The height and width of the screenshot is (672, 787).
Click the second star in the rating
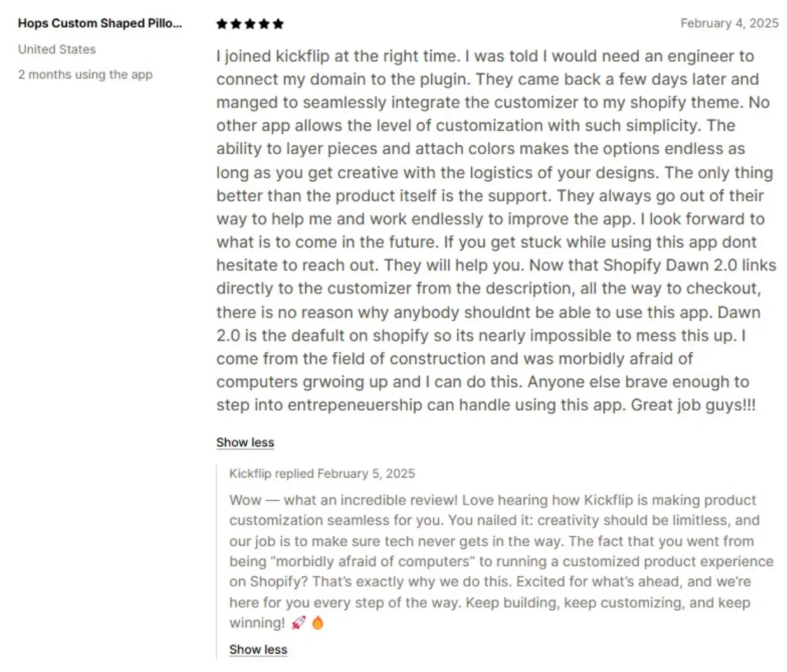click(x=236, y=24)
